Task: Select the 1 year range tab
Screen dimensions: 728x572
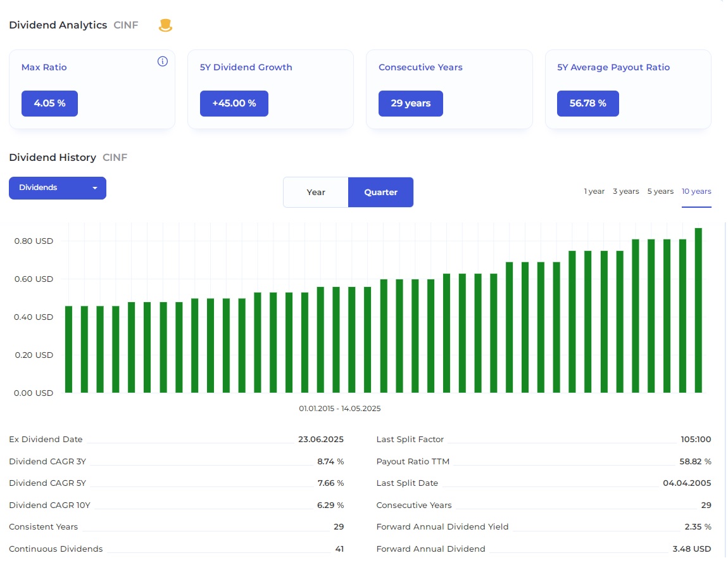Action: point(594,191)
